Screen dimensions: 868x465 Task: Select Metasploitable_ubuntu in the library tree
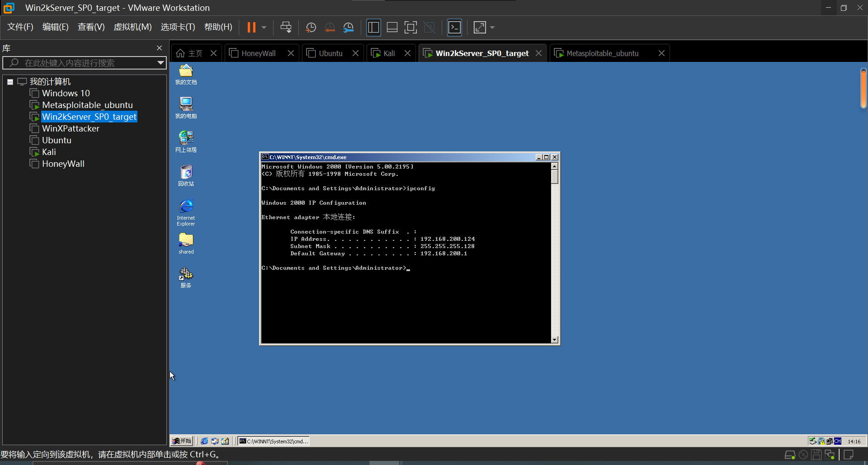coord(87,105)
